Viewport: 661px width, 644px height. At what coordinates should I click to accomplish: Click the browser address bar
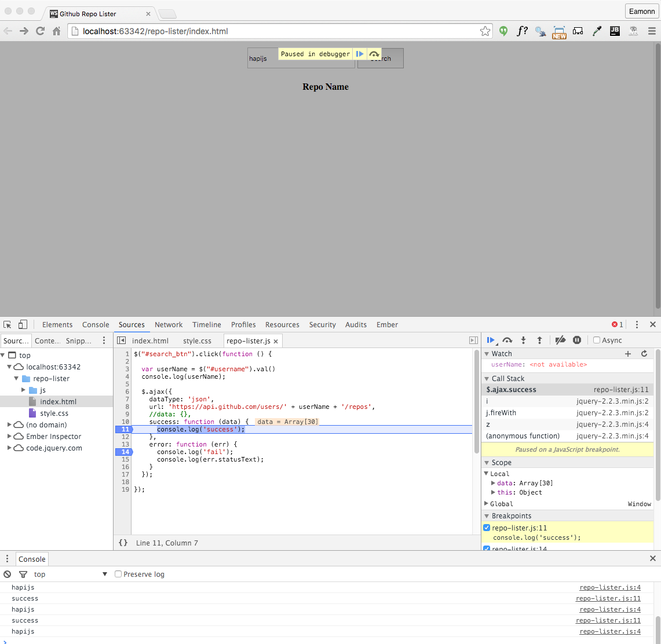(x=278, y=31)
